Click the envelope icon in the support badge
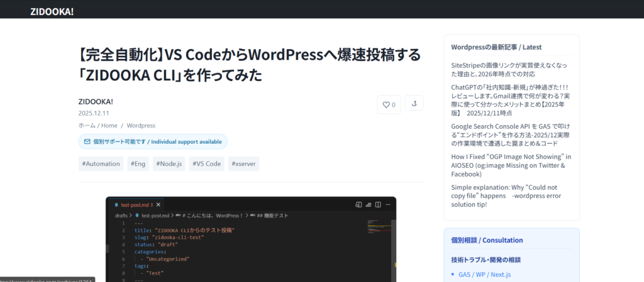Image resolution: width=644 pixels, height=282 pixels. 87,142
